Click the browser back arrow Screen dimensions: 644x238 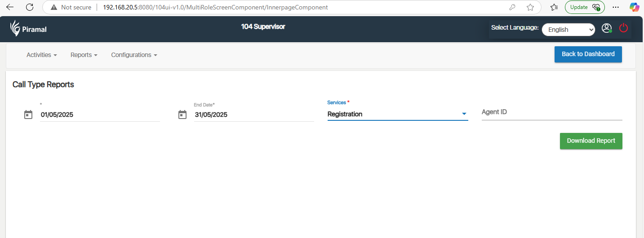(10, 7)
